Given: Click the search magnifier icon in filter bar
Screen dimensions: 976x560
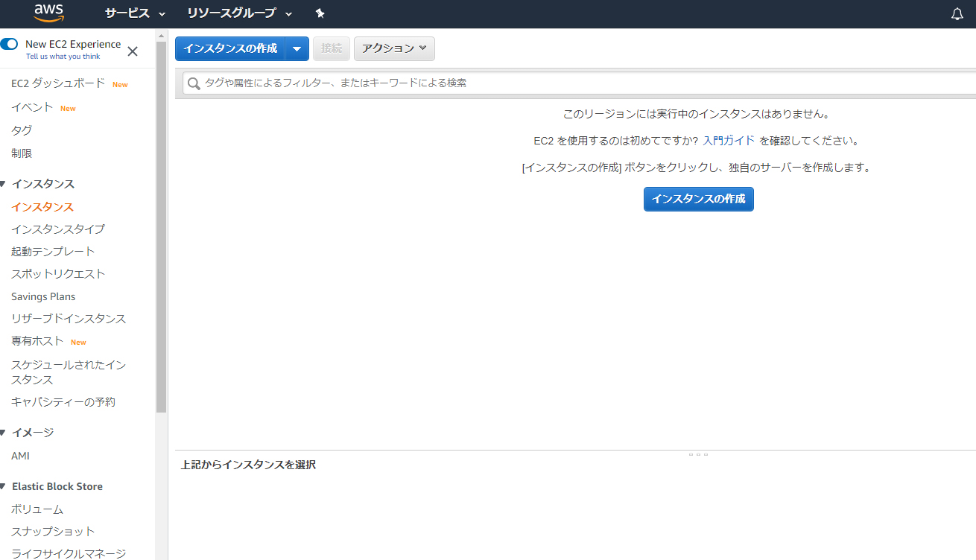Looking at the screenshot, I should tap(194, 83).
